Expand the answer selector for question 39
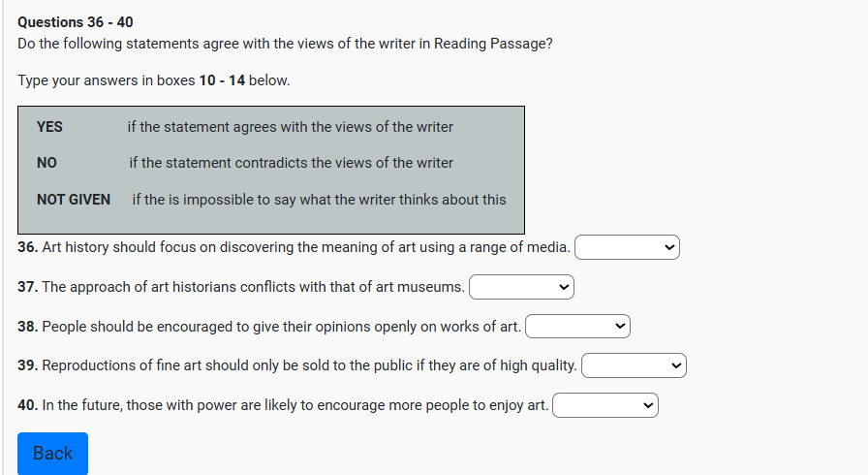868x475 pixels. 634,365
